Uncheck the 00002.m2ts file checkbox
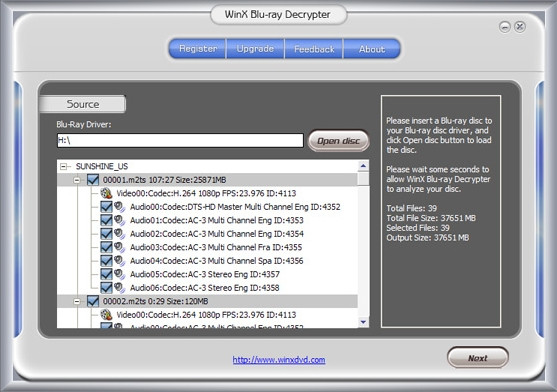This screenshot has width=557, height=392. 93,301
